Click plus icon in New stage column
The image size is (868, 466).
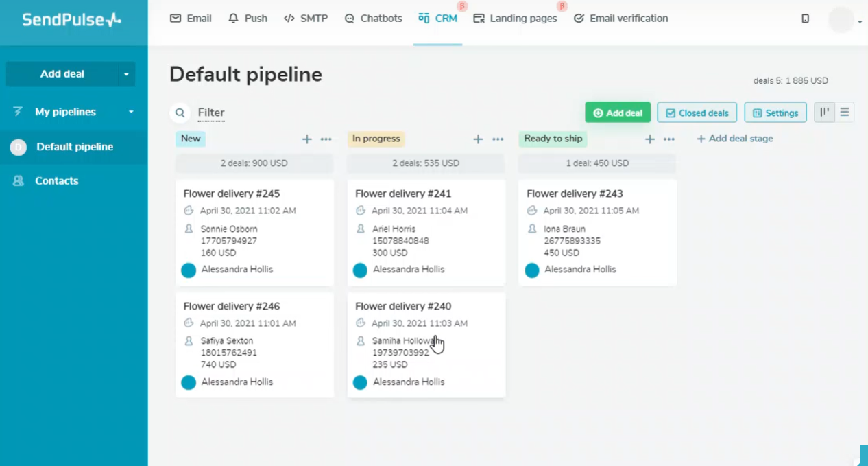pos(306,139)
